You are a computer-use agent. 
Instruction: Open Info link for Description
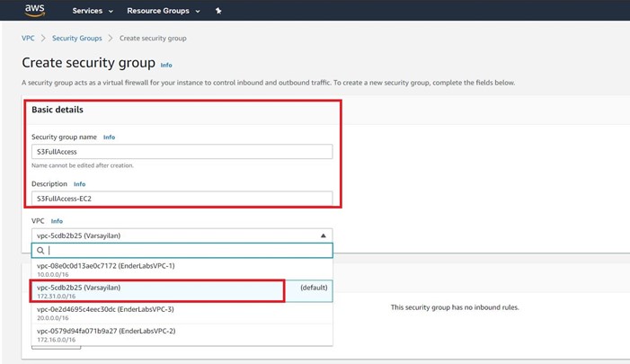pos(80,184)
